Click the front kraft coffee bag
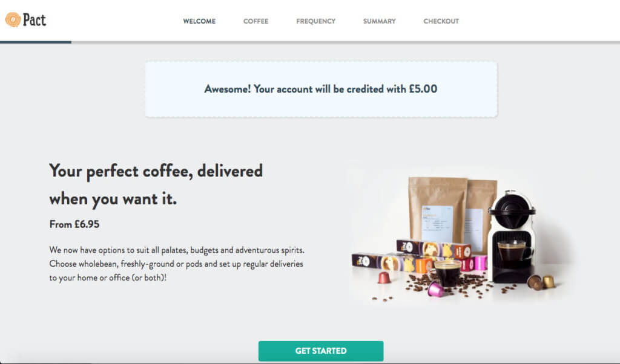Image resolution: width=620 pixels, height=364 pixels. [x=437, y=209]
